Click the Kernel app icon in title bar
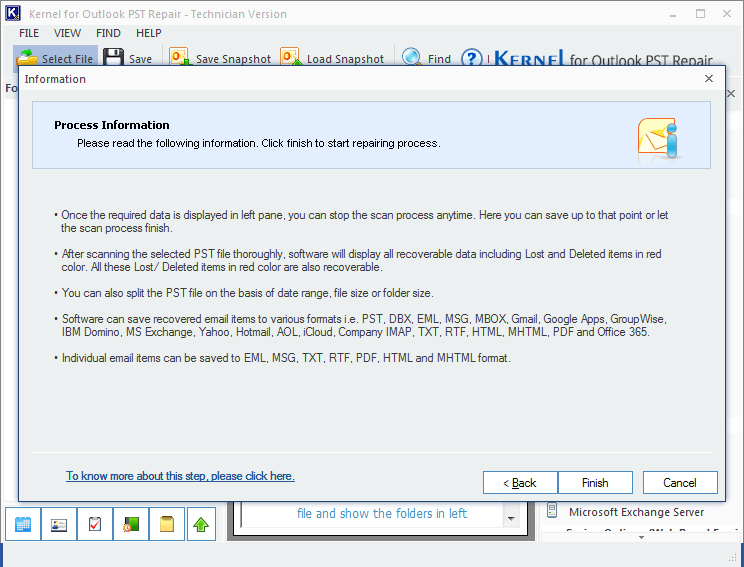The image size is (744, 567). [13, 13]
